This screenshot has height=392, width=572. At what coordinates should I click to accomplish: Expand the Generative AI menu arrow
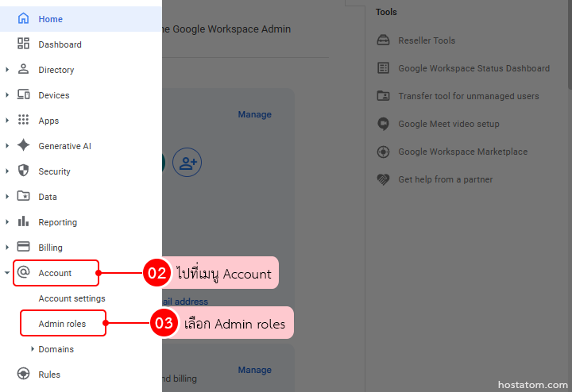pyautogui.click(x=7, y=145)
